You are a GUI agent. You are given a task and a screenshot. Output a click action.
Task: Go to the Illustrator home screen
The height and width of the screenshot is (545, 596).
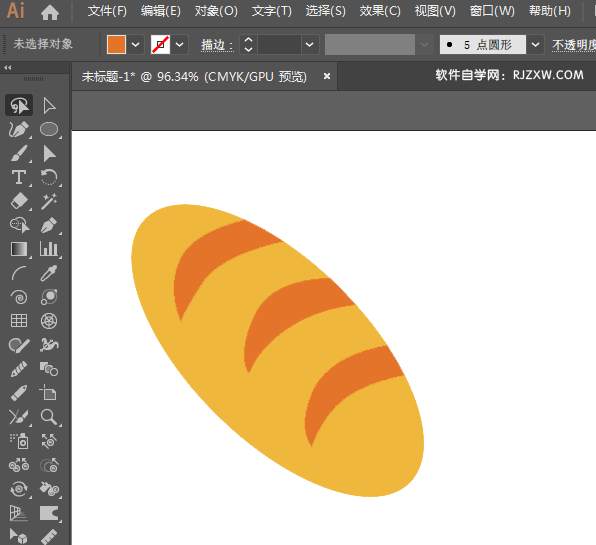50,12
